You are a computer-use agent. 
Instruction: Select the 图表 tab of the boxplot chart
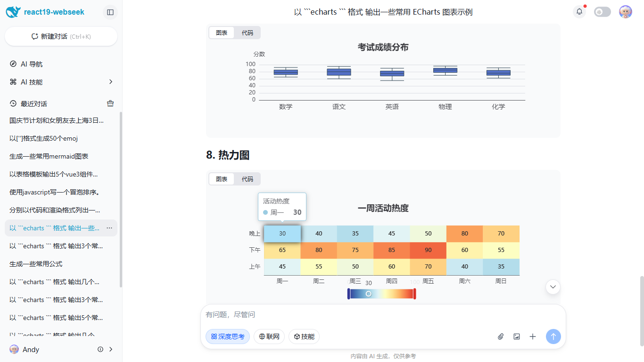click(x=222, y=33)
